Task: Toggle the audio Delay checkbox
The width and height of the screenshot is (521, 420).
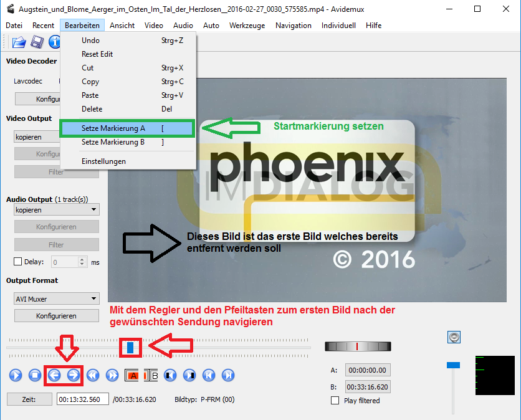Action: click(17, 262)
